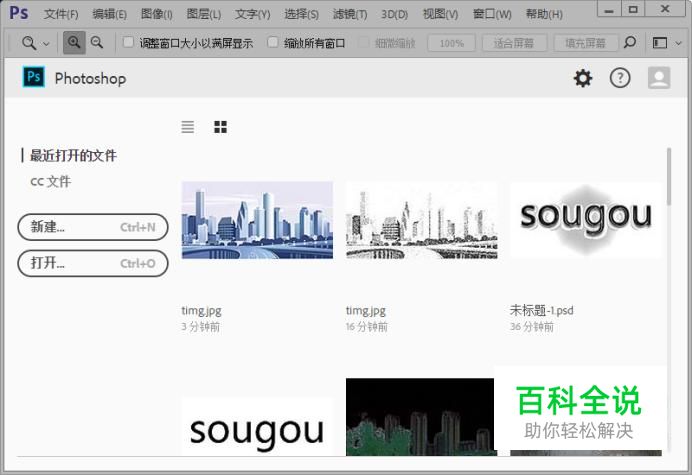
Task: Click the timg.jpg label dated 16 分钟前
Action: coord(365,311)
